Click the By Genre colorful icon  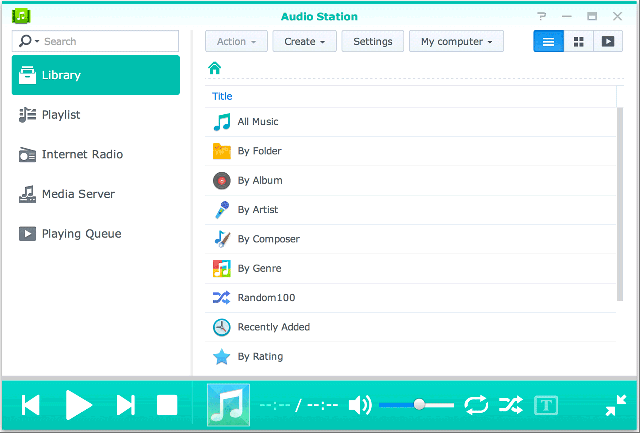[x=222, y=269]
